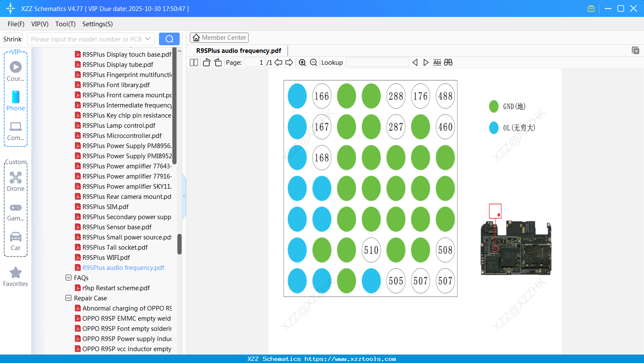Viewport: 644px width, 363px height.
Task: Select the Car category icon
Action: [16, 241]
